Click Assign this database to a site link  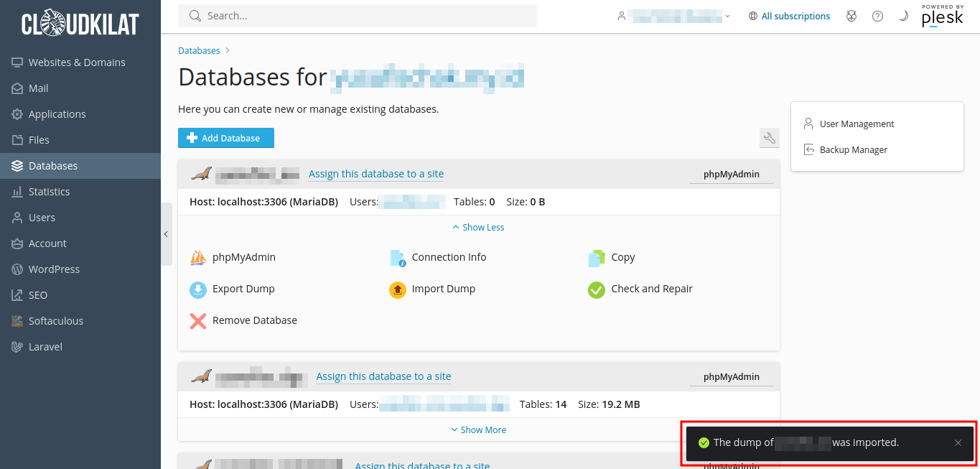pos(376,174)
